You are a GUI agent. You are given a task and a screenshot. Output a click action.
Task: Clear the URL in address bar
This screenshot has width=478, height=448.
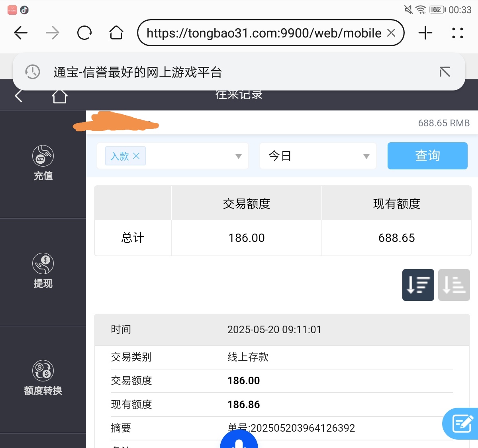pos(391,33)
